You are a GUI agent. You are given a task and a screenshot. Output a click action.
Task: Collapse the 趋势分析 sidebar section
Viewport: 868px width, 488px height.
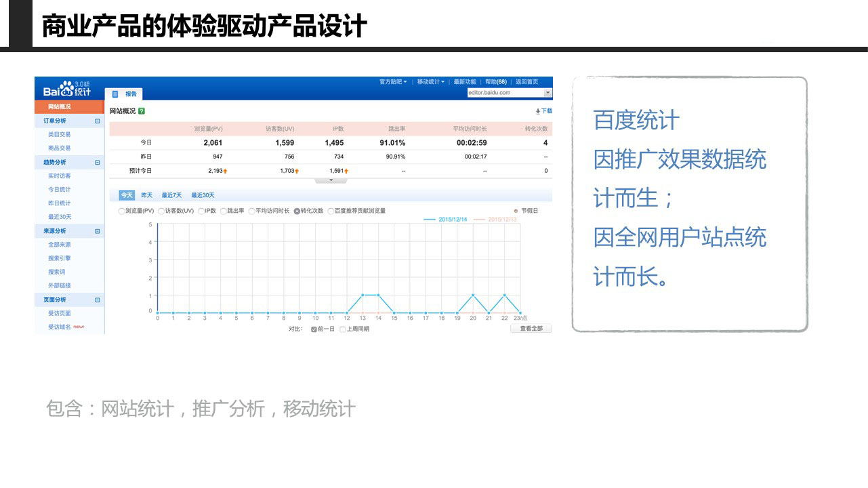click(x=98, y=163)
